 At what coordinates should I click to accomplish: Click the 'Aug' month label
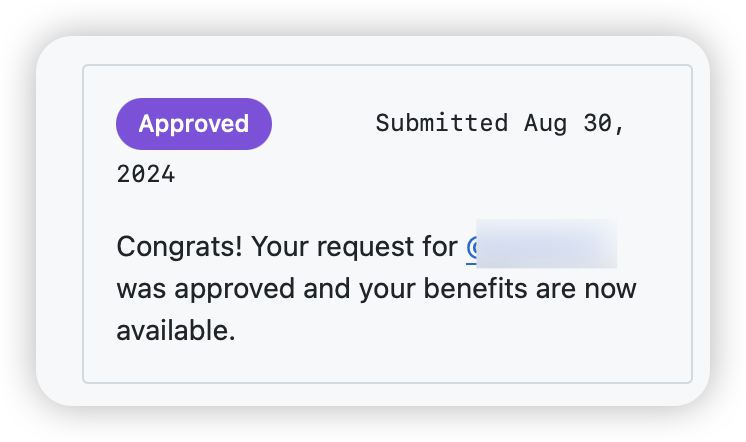coord(546,124)
